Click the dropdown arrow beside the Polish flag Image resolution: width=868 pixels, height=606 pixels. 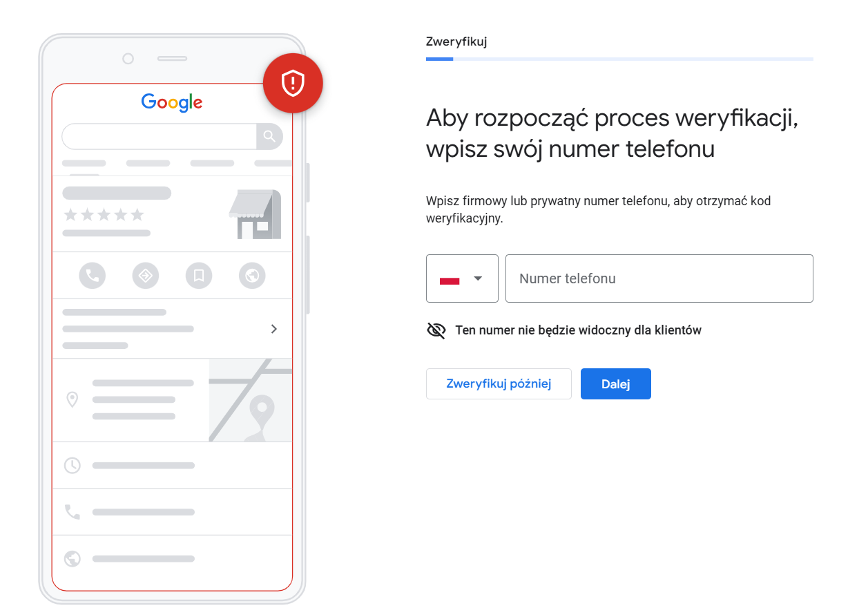click(x=478, y=278)
